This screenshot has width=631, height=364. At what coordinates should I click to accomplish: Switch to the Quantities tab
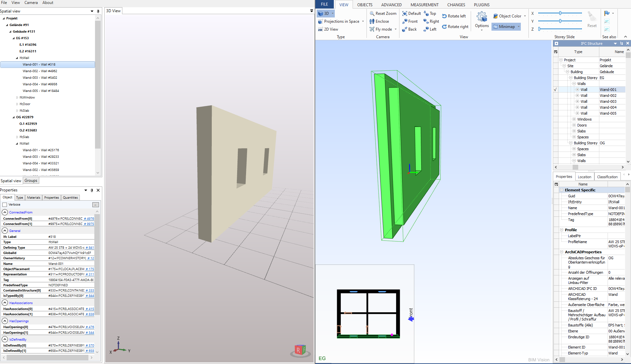click(70, 198)
